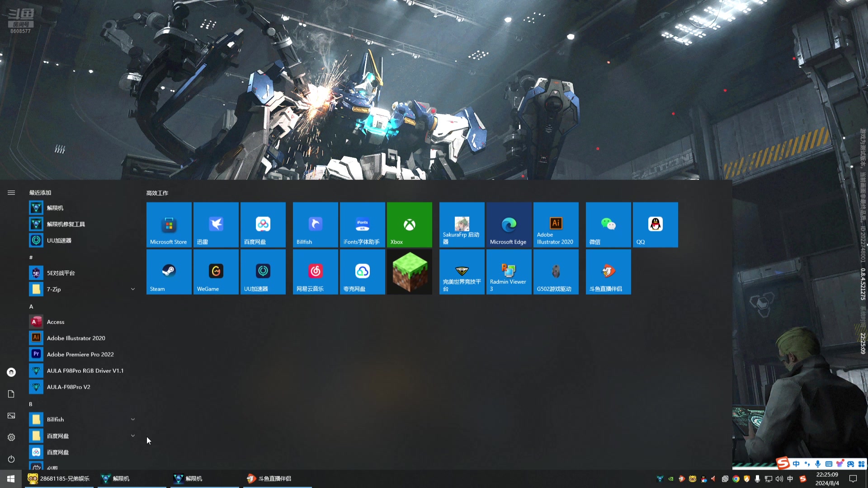Launch the 微信 tile
868x488 pixels.
tap(608, 225)
